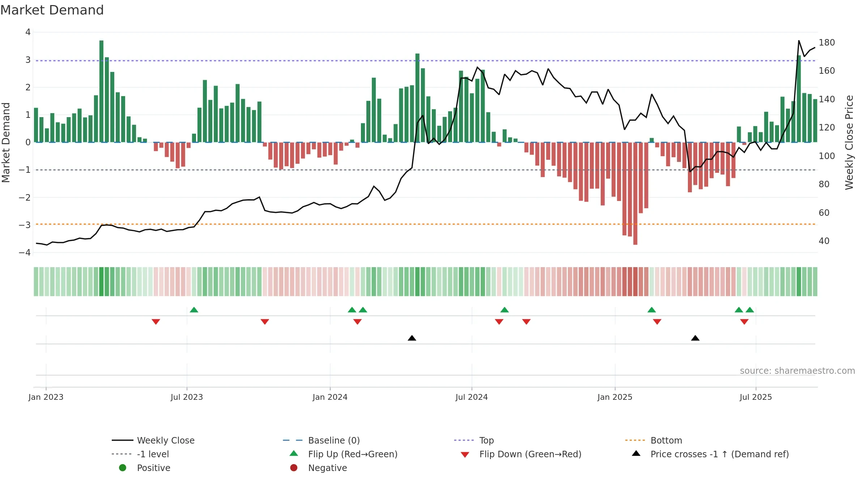The height and width of the screenshot is (488, 868).
Task: Click the green Positive circle icon in legend
Action: click(x=123, y=468)
